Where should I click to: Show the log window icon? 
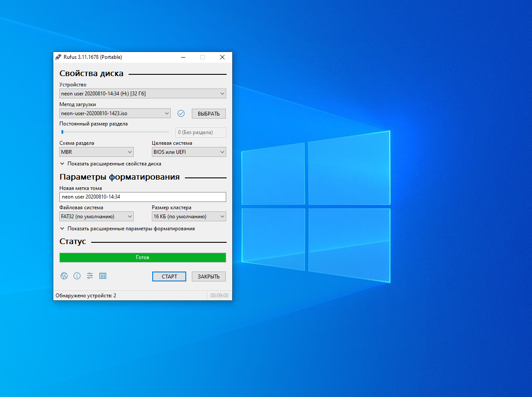(103, 276)
